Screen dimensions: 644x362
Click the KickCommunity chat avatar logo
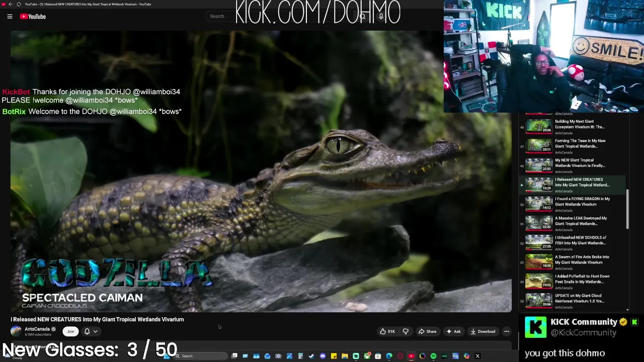pos(535,327)
